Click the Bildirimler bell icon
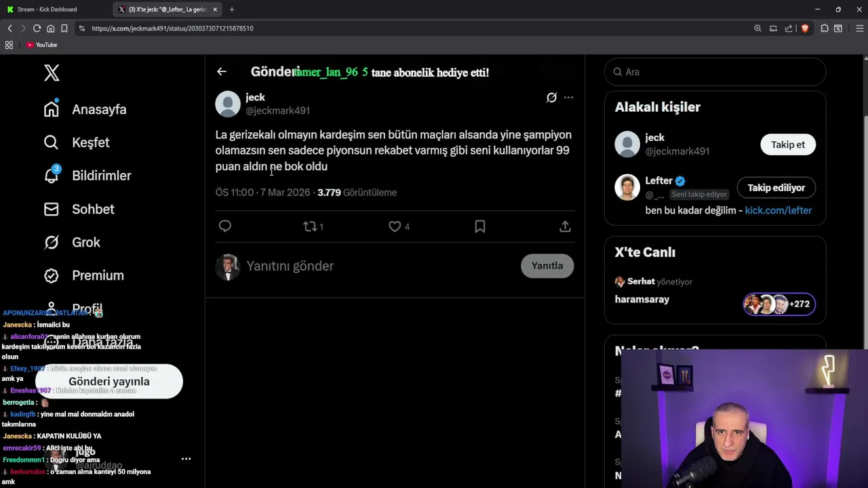 [52, 176]
